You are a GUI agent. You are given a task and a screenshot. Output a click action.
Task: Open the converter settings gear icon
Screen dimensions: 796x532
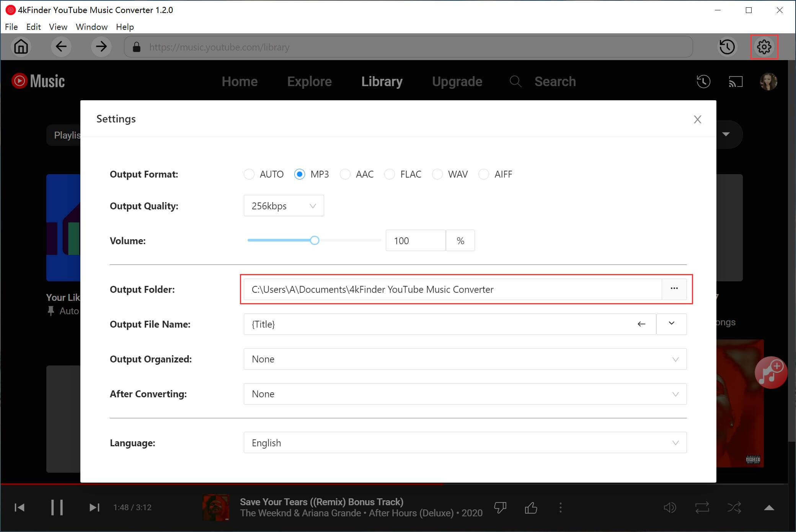coord(764,47)
